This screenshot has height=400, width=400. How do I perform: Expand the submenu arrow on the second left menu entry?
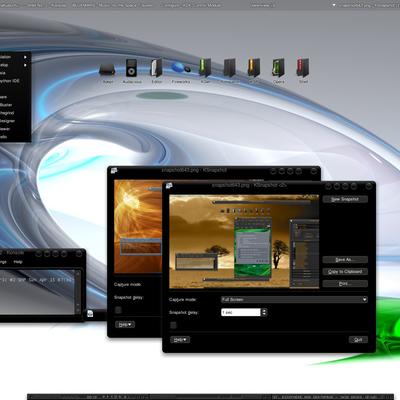(x=25, y=65)
